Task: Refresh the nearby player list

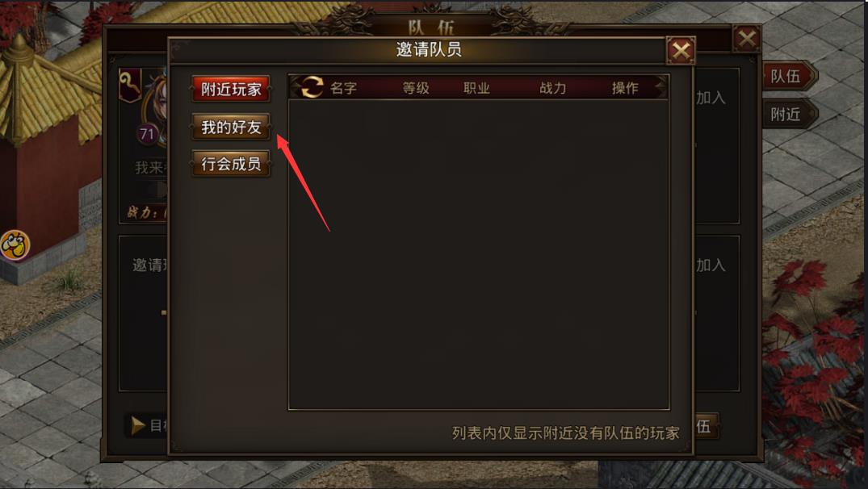Action: [x=311, y=87]
